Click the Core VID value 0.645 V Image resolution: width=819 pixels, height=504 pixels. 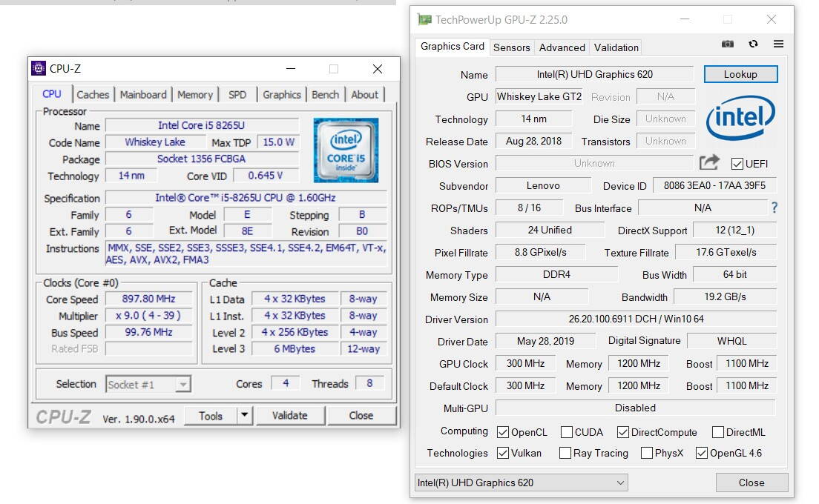[x=266, y=176]
